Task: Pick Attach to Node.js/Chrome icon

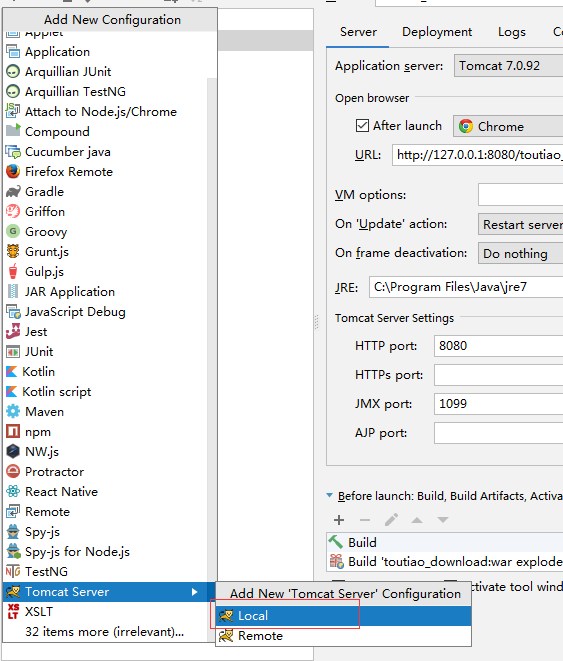Action: (x=13, y=111)
